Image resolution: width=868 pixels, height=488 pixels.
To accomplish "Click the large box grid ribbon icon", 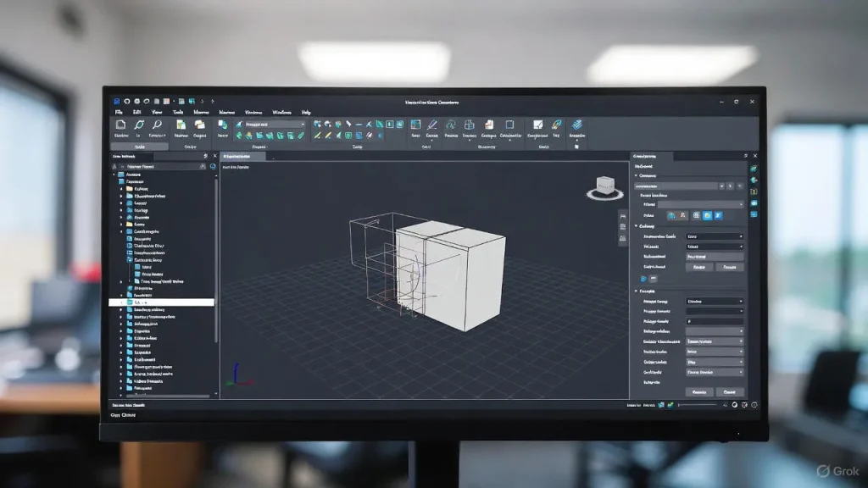I will (469, 125).
